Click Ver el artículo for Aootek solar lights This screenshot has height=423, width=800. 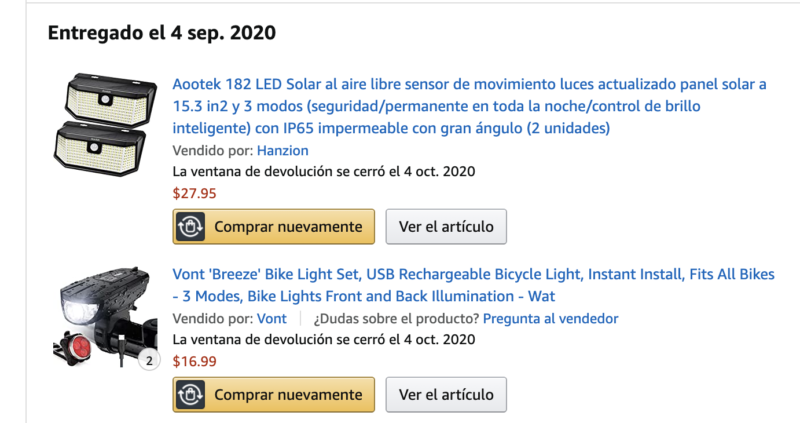[x=446, y=227]
